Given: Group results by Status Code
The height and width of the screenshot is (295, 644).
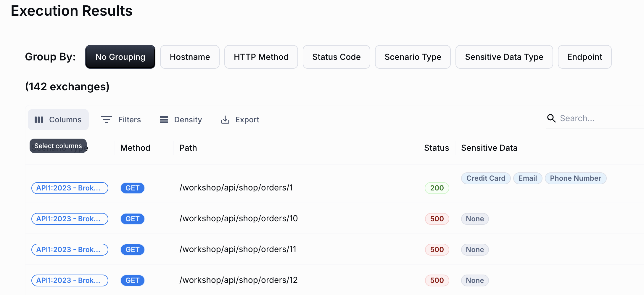Looking at the screenshot, I should 336,57.
